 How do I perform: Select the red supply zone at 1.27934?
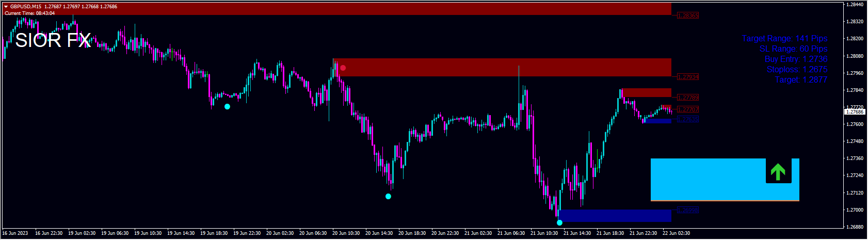coord(502,67)
